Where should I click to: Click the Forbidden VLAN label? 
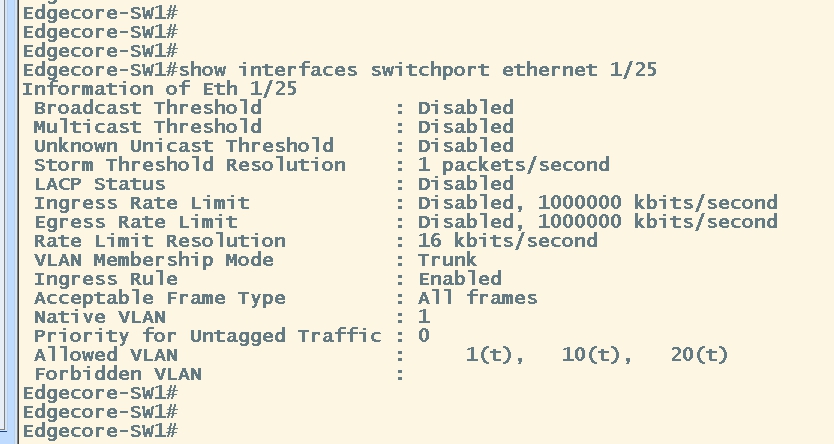(118, 374)
